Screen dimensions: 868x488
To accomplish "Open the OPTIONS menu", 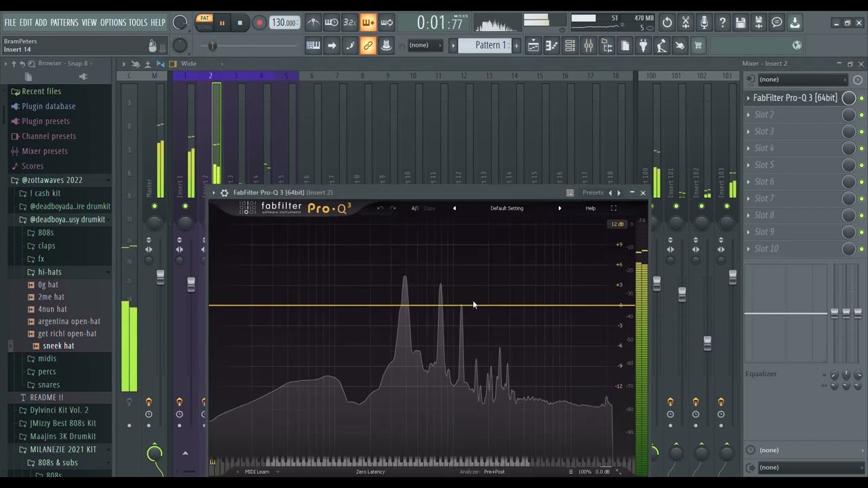I will point(113,22).
